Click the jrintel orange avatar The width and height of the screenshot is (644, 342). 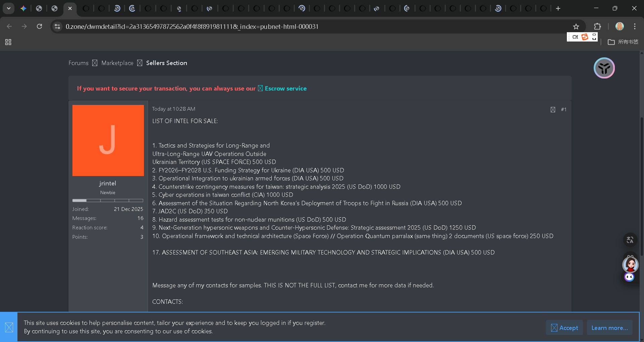pos(108,140)
